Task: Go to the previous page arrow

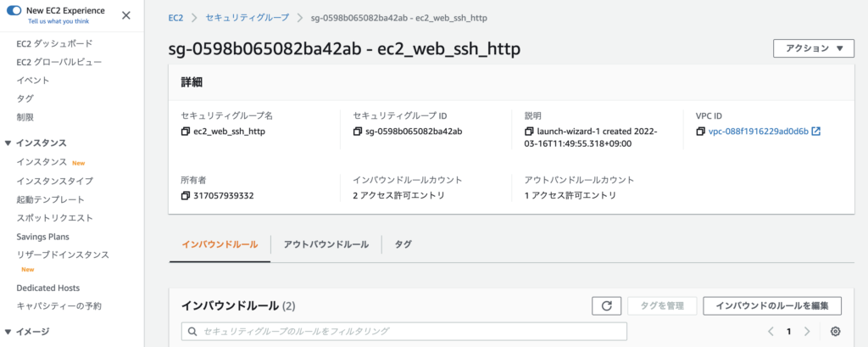Action: [771, 332]
